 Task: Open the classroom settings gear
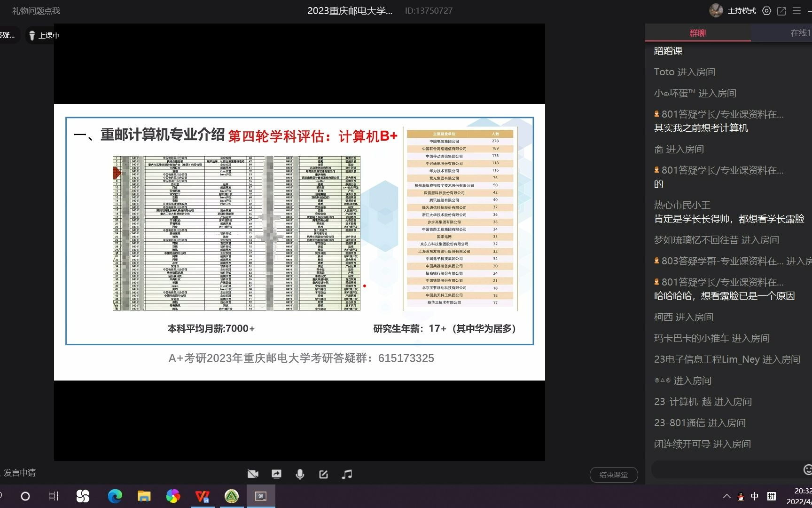click(766, 10)
